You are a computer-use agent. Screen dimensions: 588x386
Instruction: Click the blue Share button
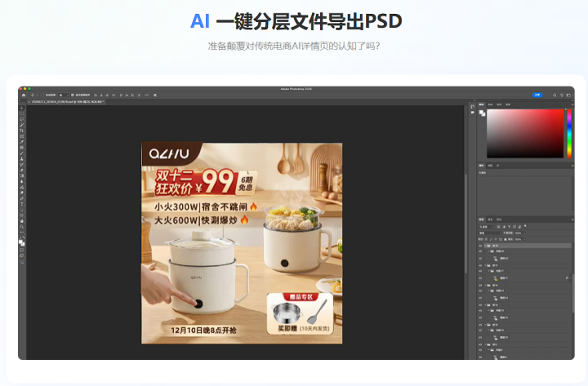[537, 95]
